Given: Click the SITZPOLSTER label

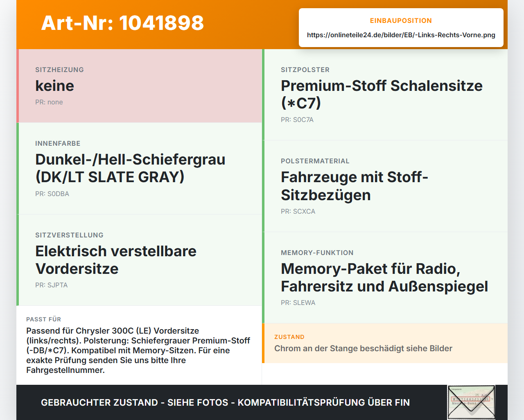Looking at the screenshot, I should point(305,70).
